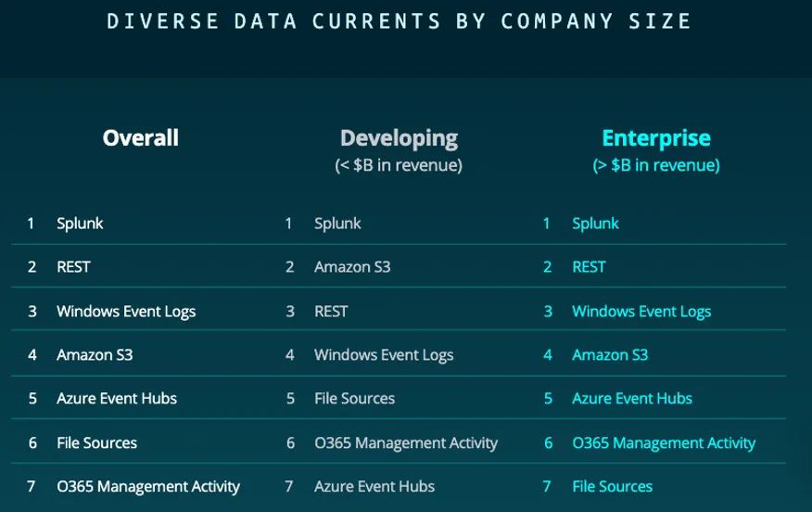
Task: Select Azure Event Hubs in Developing list
Action: coord(374,487)
